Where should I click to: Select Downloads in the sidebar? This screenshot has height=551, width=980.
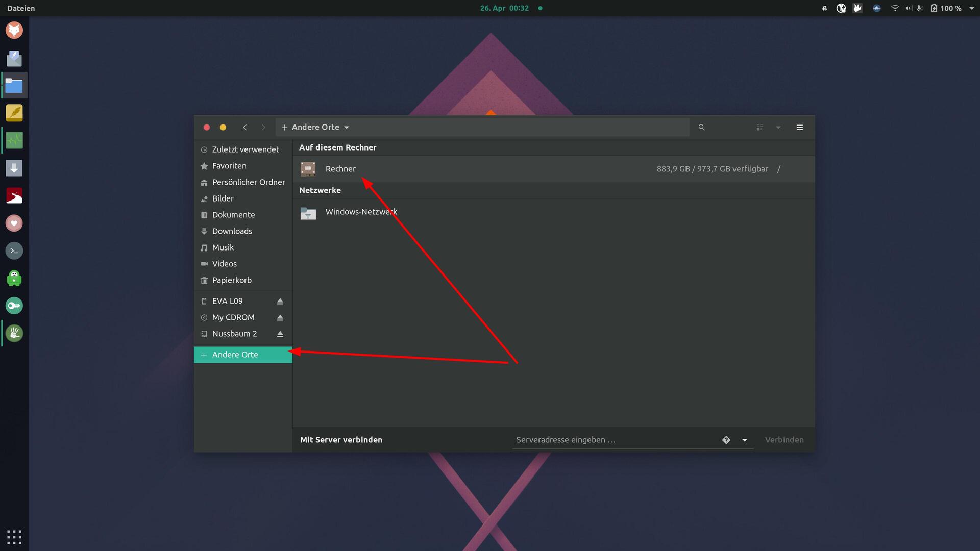click(232, 231)
